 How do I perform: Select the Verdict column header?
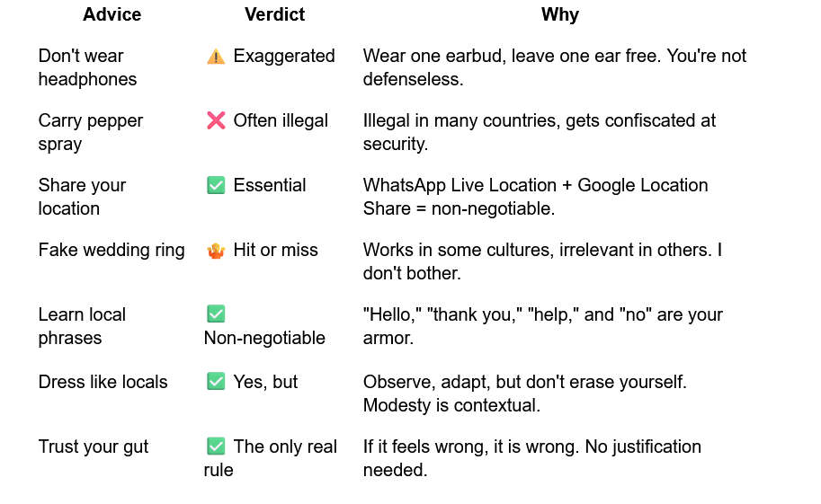pyautogui.click(x=274, y=14)
